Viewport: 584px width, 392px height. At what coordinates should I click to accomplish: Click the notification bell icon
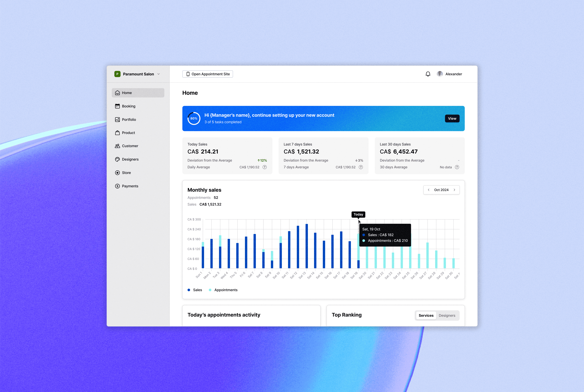tap(428, 74)
